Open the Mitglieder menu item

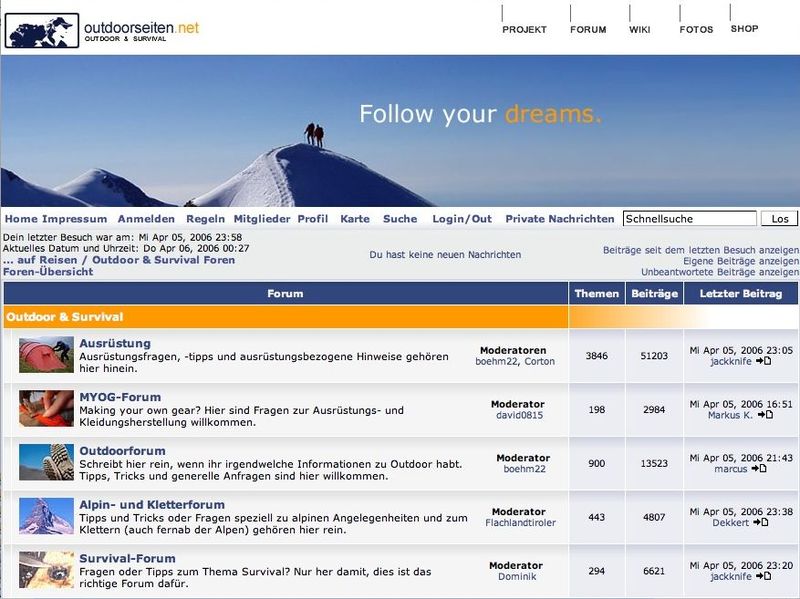(x=262, y=219)
